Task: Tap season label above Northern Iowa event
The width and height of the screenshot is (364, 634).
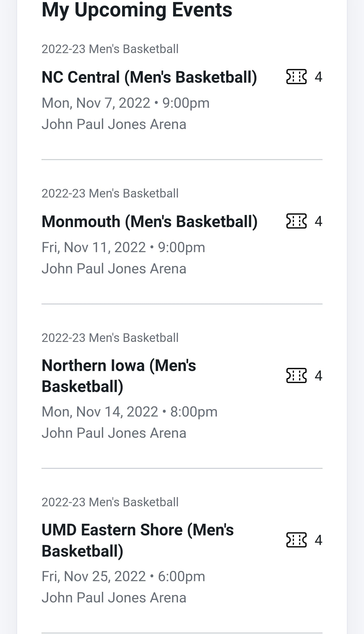Action: [x=110, y=338]
